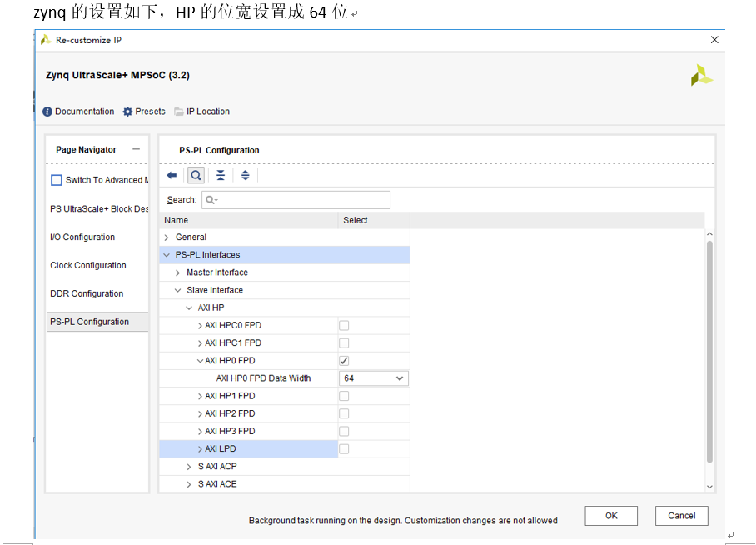Click inside the Search input field
756x545 pixels.
[x=296, y=199]
